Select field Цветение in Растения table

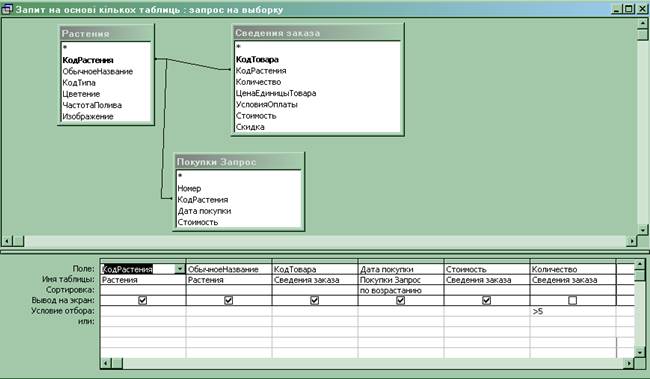(81, 94)
